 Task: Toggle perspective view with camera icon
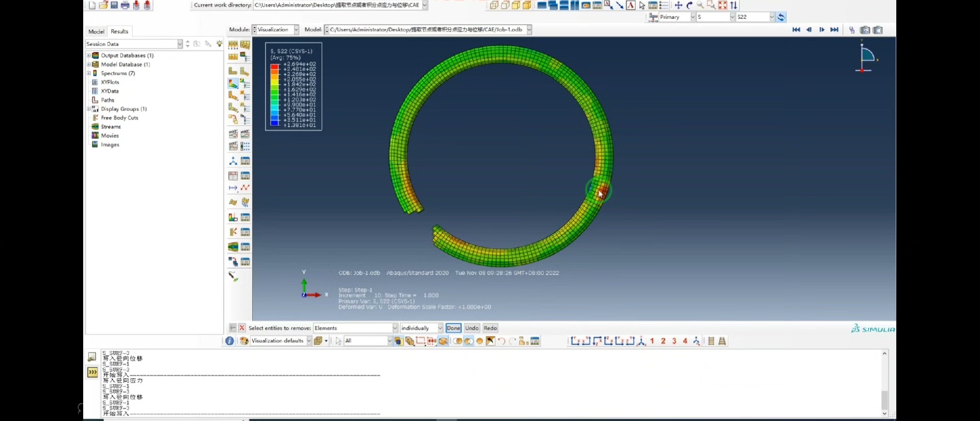tap(865, 30)
